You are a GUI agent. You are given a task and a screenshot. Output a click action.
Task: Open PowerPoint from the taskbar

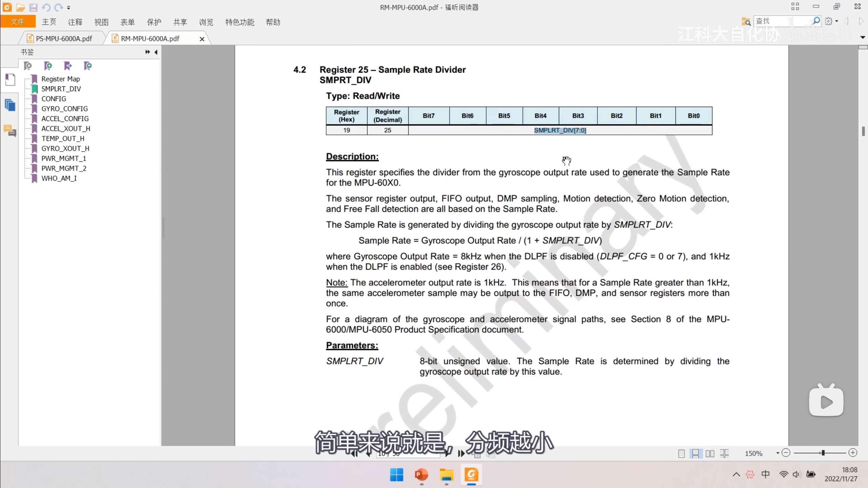tap(421, 474)
